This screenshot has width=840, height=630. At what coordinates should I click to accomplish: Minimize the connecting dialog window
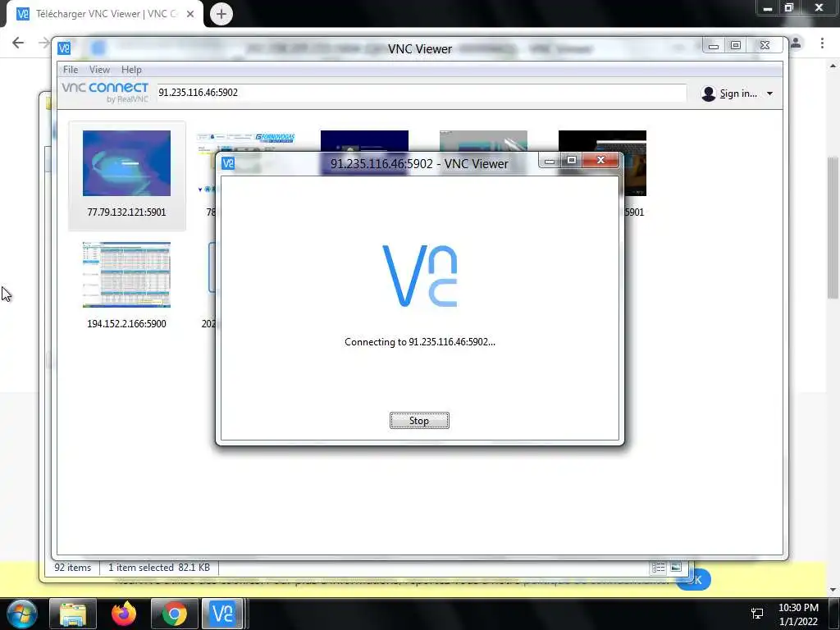(549, 161)
